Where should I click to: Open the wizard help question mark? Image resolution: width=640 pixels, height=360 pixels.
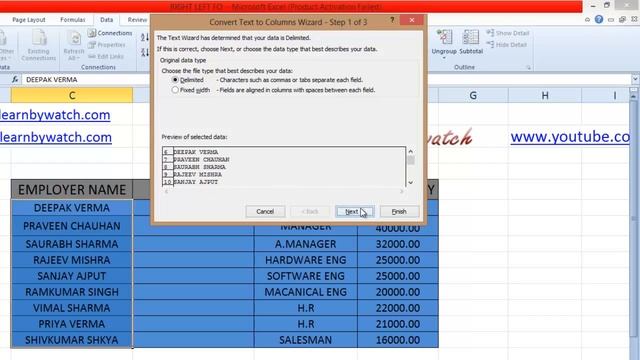[392, 20]
